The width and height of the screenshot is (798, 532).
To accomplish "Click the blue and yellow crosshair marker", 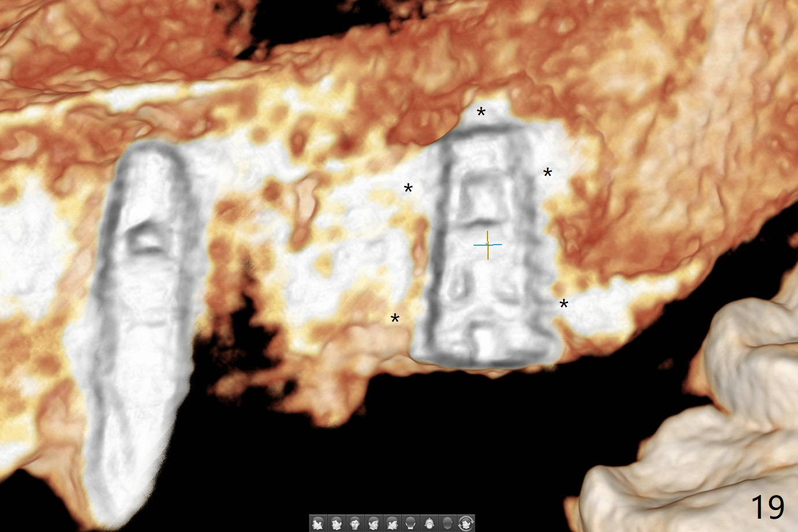I will [487, 245].
